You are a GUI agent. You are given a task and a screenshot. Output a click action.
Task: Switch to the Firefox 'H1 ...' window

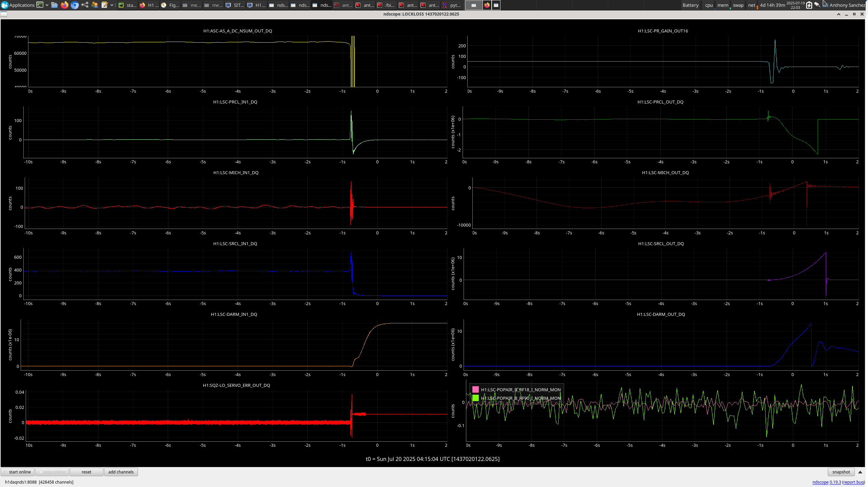pyautogui.click(x=149, y=5)
